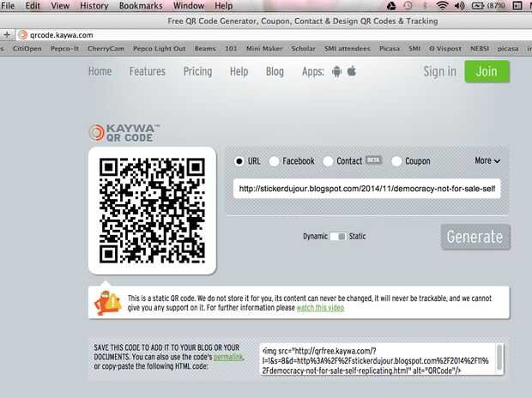Open the Beams bookmark
The height and width of the screenshot is (398, 532).
coord(205,49)
